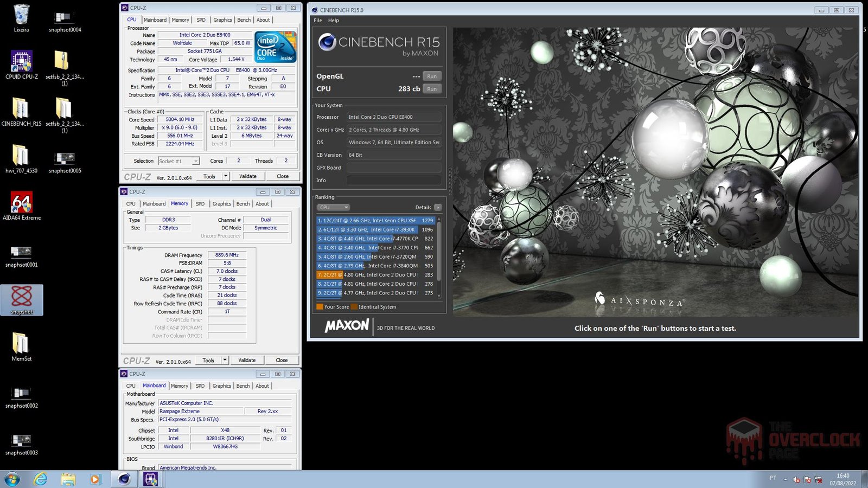Click the CPU-Z taskbar icon
Viewport: 868px width, 488px height.
[151, 479]
